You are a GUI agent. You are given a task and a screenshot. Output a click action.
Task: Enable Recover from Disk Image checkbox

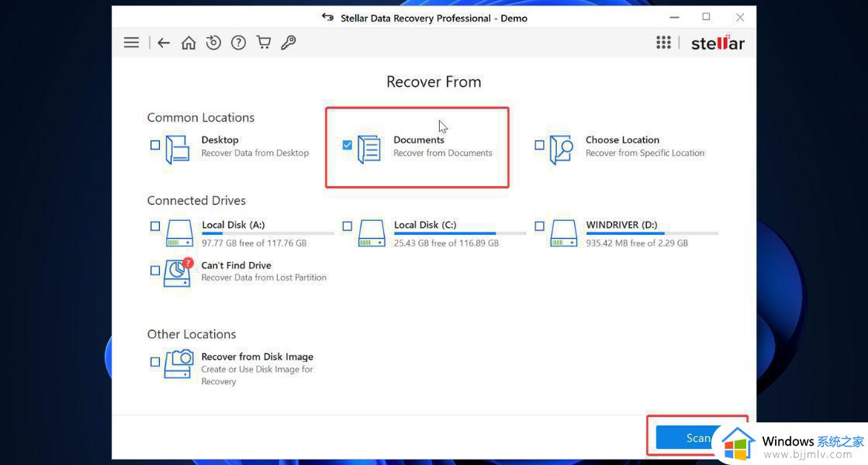[155, 362]
